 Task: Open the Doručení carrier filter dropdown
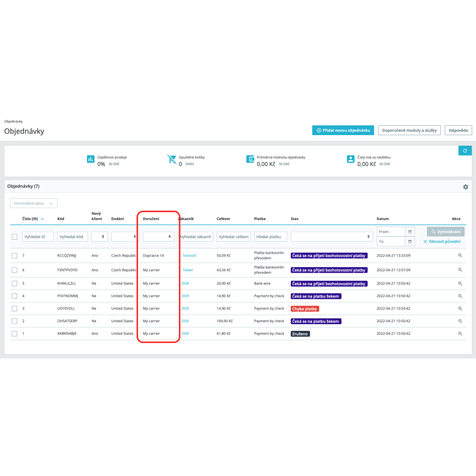point(158,236)
